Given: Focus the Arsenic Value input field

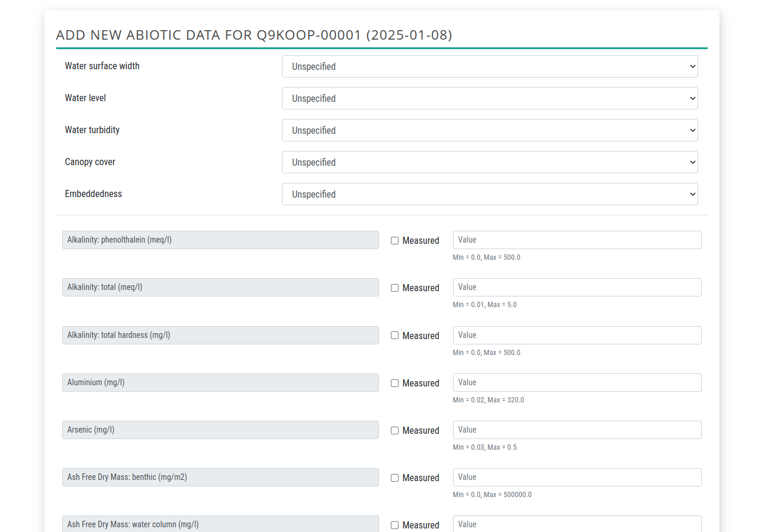Looking at the screenshot, I should point(577,430).
